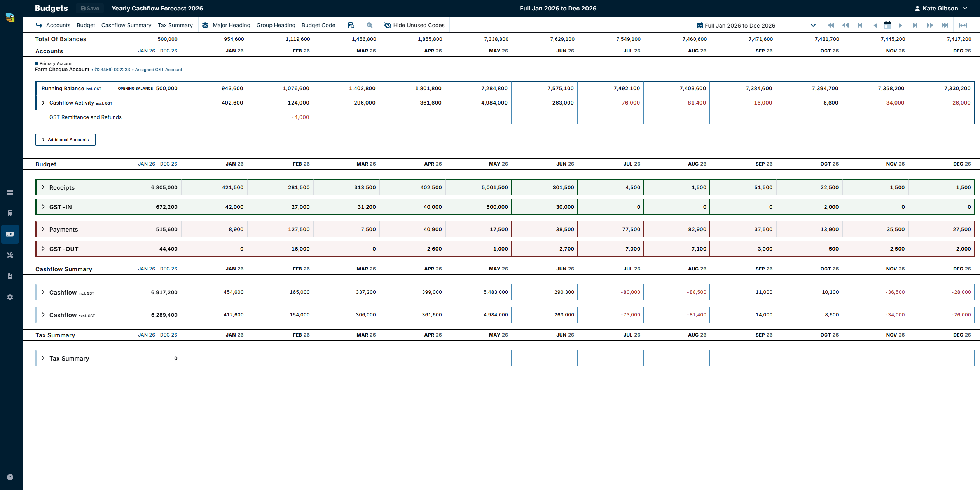The image size is (980, 490).
Task: Click GST-OUT Aug 26 value 7,100
Action: (x=676, y=249)
